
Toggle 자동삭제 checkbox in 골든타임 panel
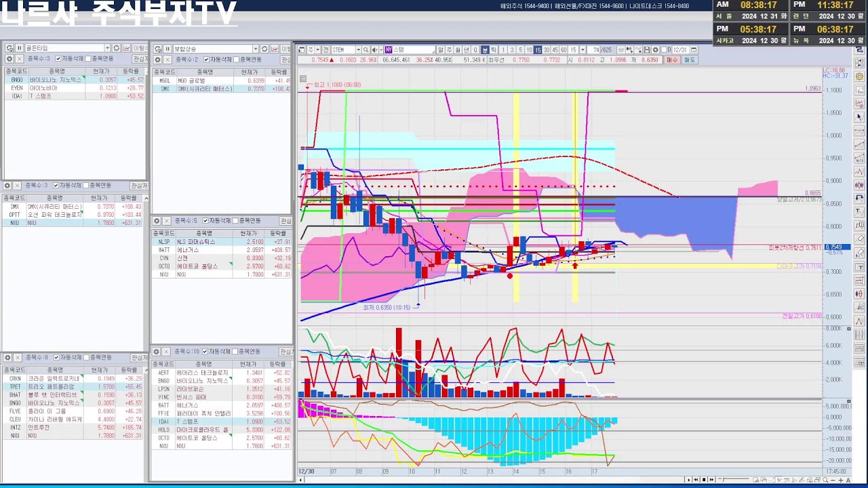pos(58,59)
